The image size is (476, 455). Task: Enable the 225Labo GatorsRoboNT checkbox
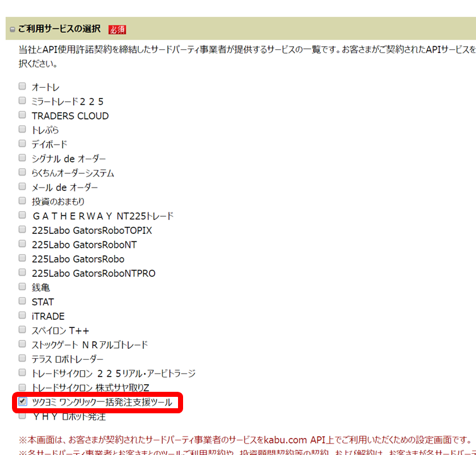point(22,243)
